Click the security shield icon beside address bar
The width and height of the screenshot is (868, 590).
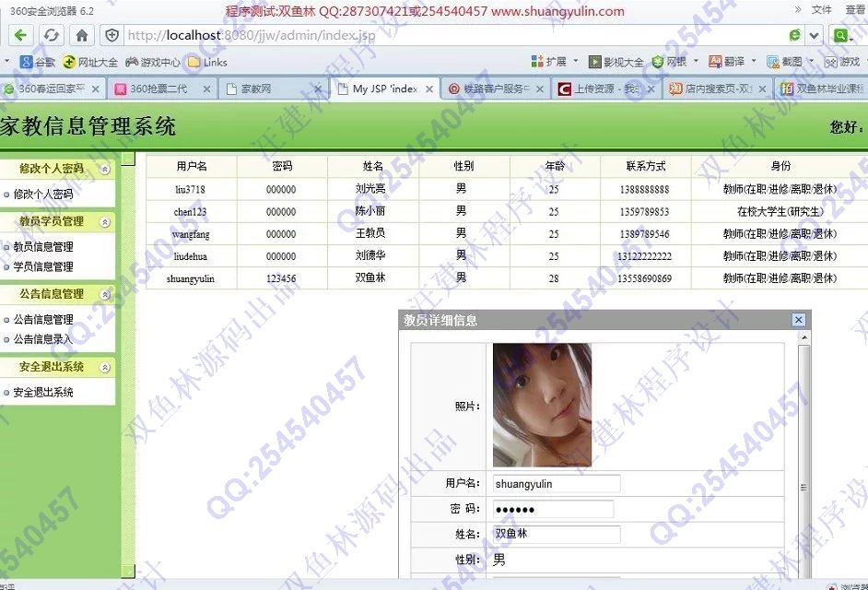pyautogui.click(x=111, y=35)
